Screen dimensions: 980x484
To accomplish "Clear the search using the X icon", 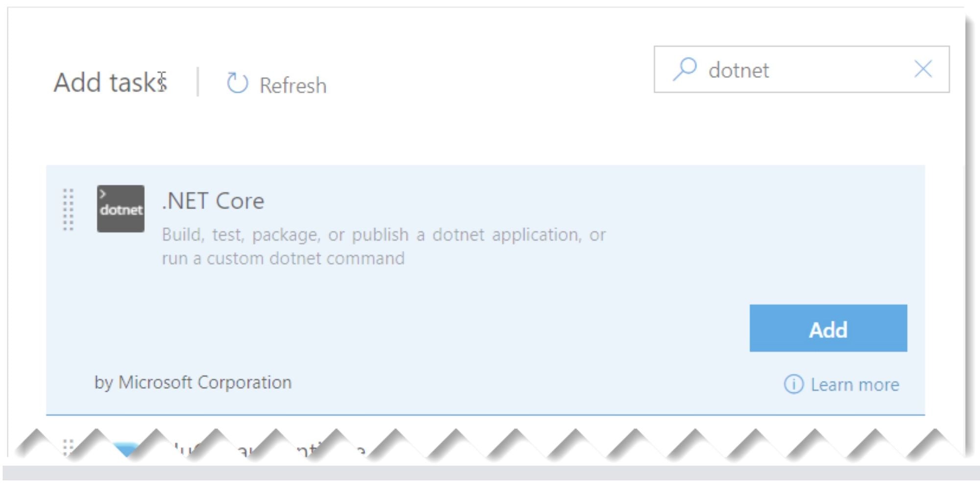I will [923, 69].
